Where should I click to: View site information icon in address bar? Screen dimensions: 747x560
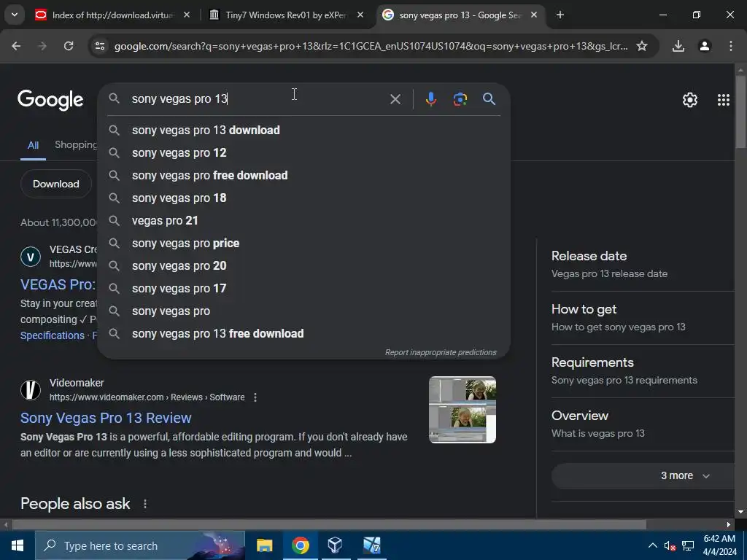tap(100, 46)
